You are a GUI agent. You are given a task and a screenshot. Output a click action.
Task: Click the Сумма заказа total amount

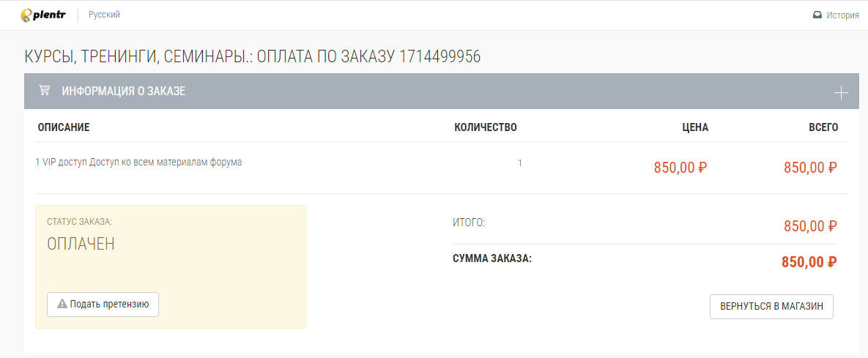click(x=809, y=262)
